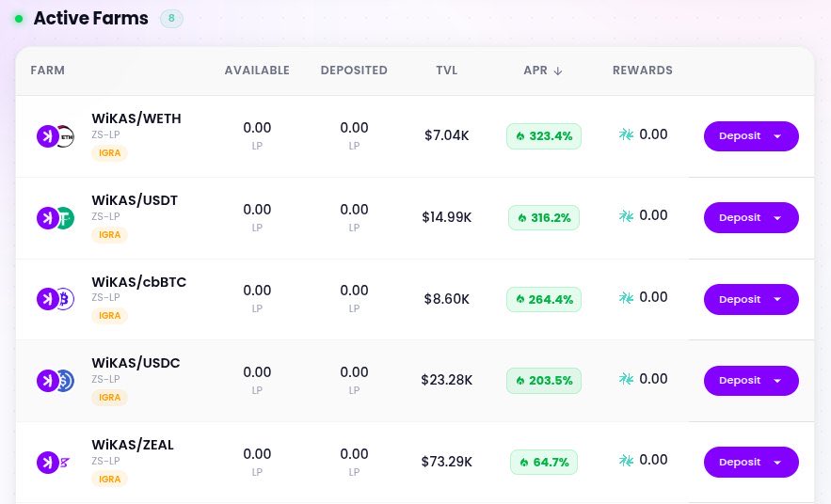Click the $7.04K TVL value
This screenshot has height=504, width=831.
point(447,135)
